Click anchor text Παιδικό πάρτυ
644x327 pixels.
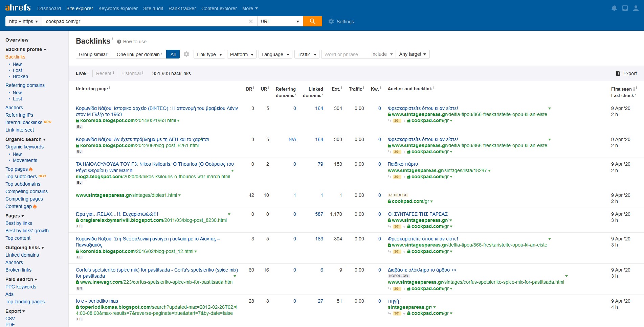click(x=403, y=164)
